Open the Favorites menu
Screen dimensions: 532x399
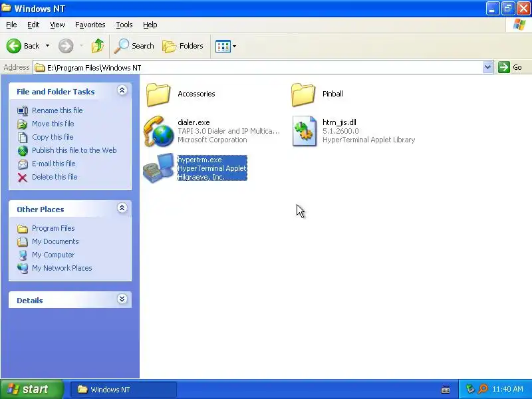click(90, 25)
